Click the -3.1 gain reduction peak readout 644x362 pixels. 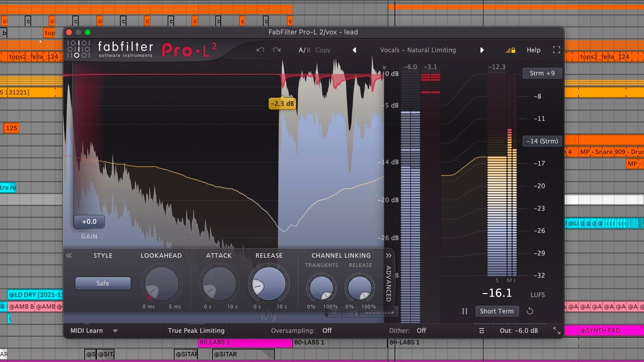click(x=430, y=67)
